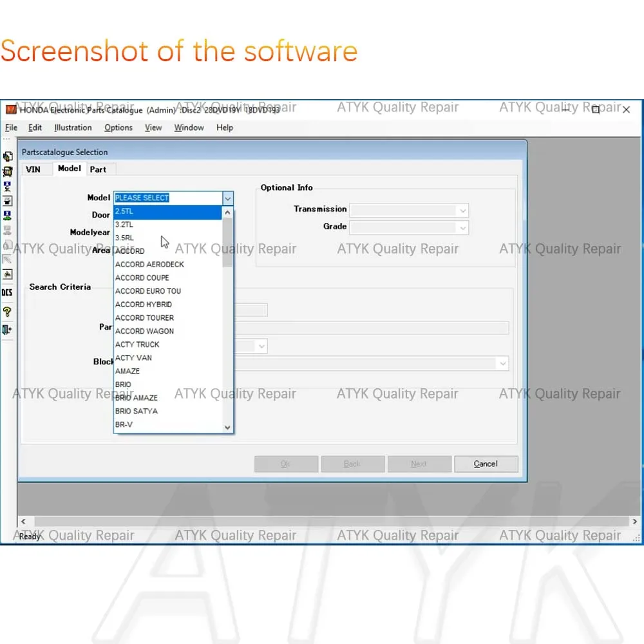Open help via yellow question mark icon
The height and width of the screenshot is (644, 644).
tap(7, 312)
